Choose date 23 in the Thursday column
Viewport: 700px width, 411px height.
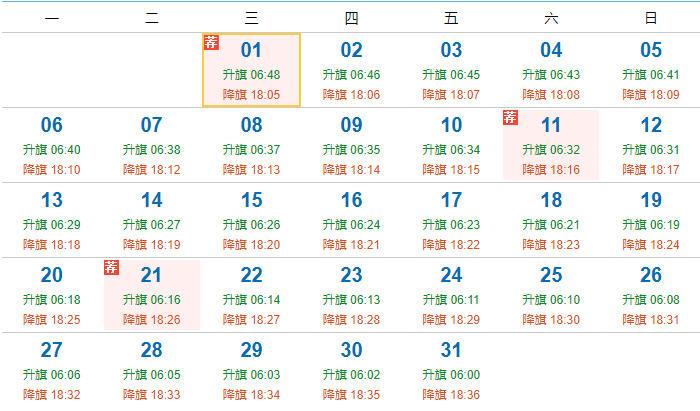[x=351, y=276]
